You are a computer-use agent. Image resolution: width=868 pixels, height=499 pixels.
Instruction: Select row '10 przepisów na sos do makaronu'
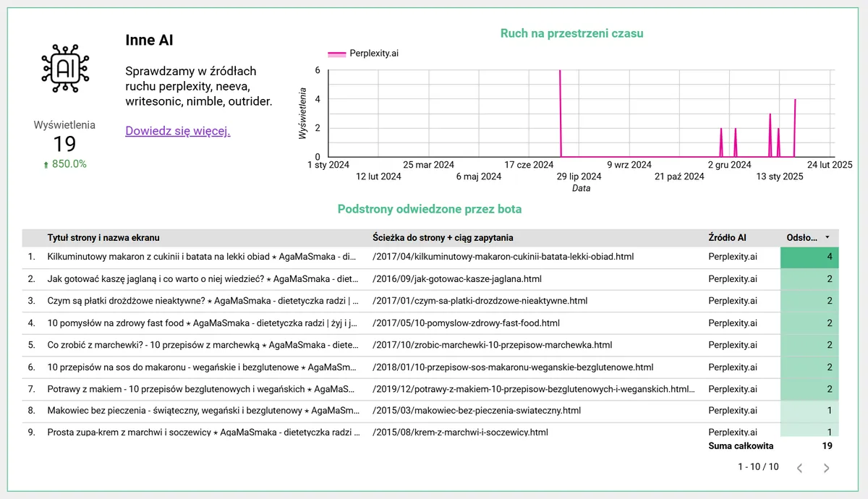click(x=430, y=367)
